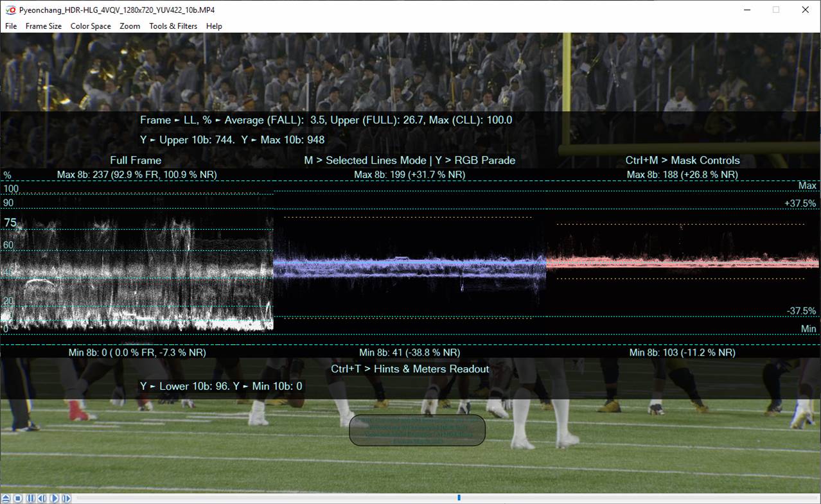This screenshot has height=504, width=821.
Task: Expand the Zoom menu
Action: tap(130, 26)
